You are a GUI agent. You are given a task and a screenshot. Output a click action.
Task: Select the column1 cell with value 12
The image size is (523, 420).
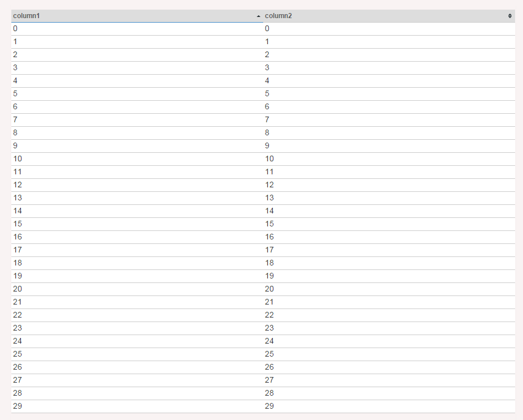tap(137, 185)
